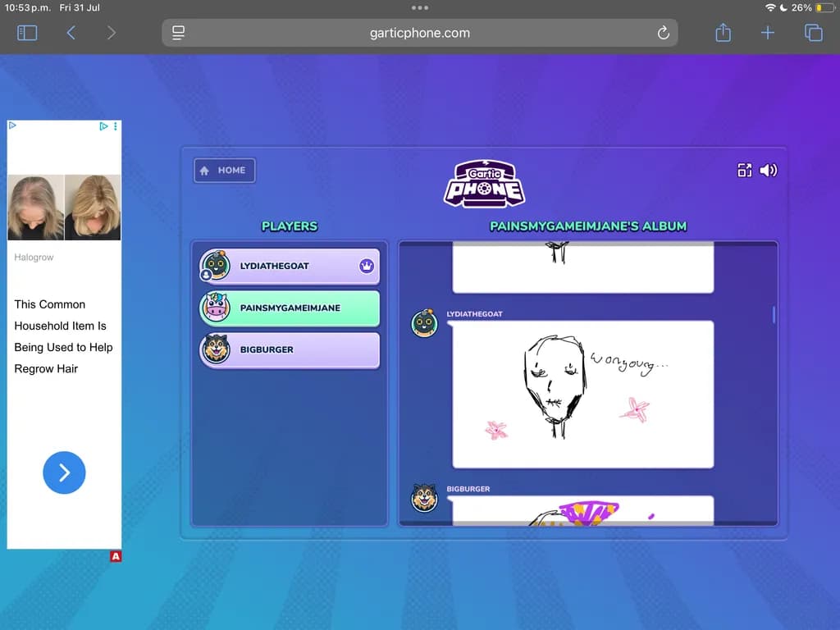The height and width of the screenshot is (630, 840).
Task: Tap the garticphone.com address bar
Action: click(420, 33)
